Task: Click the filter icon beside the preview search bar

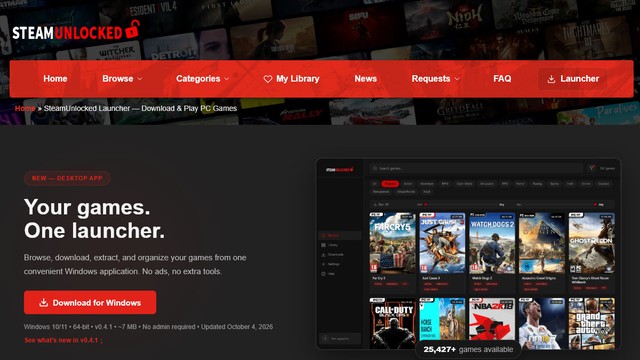Action: (x=592, y=168)
